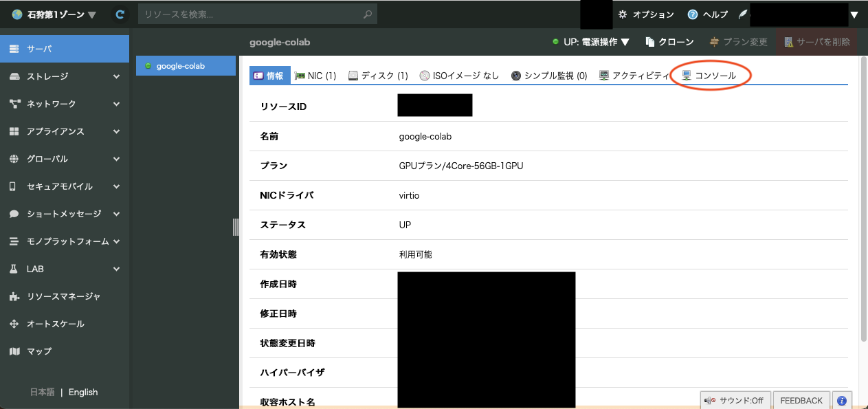Viewport: 868px width, 409px height.
Task: Click the search magnifier icon
Action: click(x=368, y=14)
